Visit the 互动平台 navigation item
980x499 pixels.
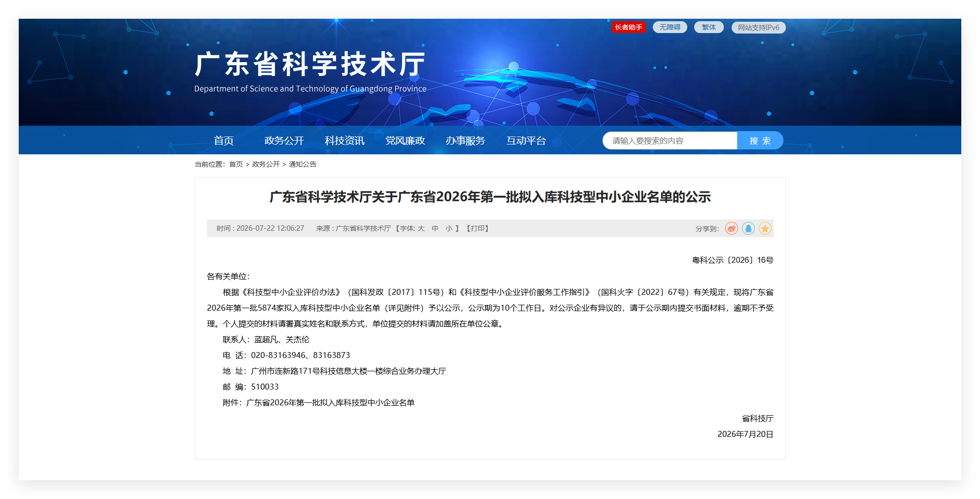click(526, 141)
